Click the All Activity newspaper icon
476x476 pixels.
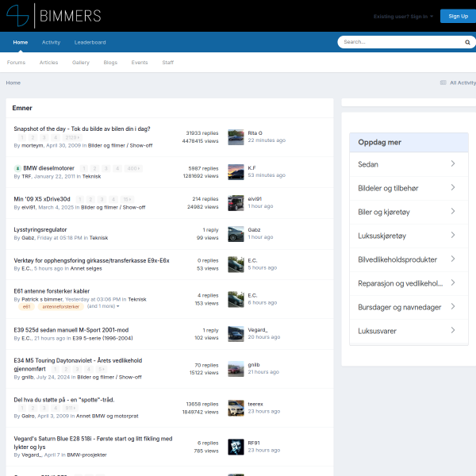pyautogui.click(x=443, y=83)
